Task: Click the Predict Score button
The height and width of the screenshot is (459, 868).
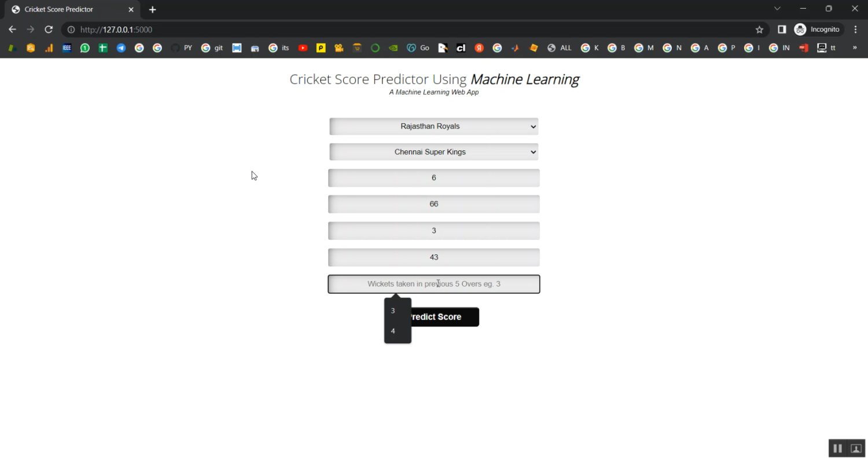Action: click(434, 317)
